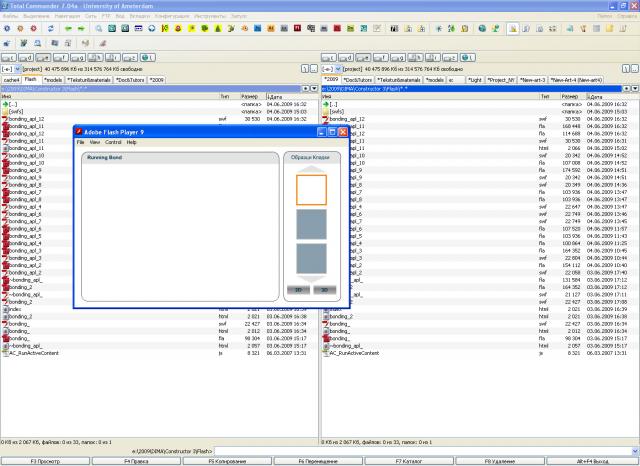Switch right panel to drive d

[x=346, y=58]
